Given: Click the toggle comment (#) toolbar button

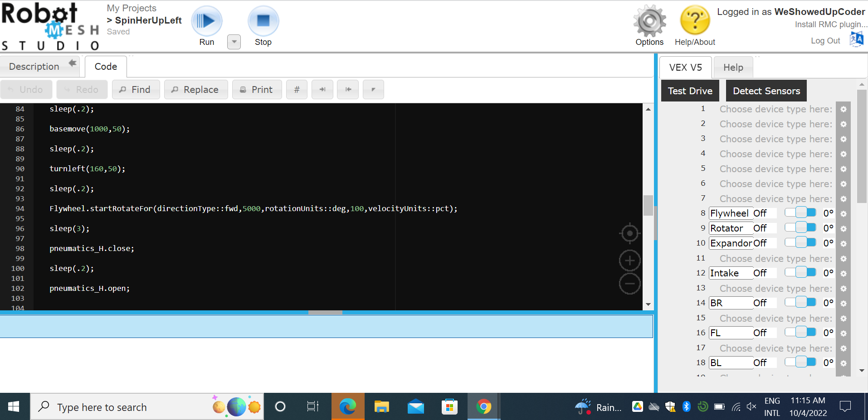Looking at the screenshot, I should pyautogui.click(x=297, y=90).
